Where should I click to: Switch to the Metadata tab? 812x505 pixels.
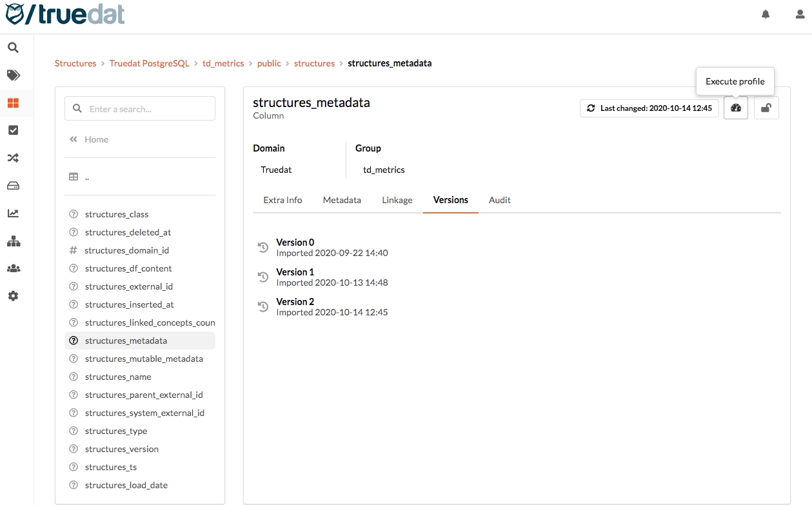(x=342, y=200)
